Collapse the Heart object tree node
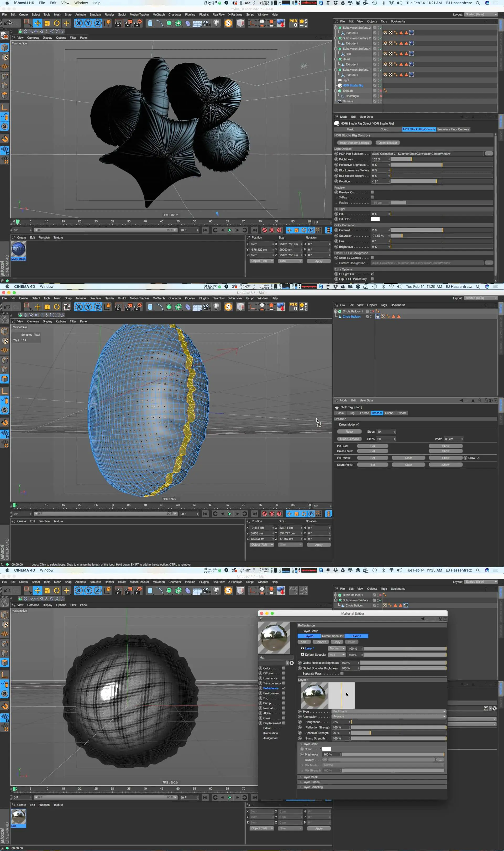 coord(336,59)
